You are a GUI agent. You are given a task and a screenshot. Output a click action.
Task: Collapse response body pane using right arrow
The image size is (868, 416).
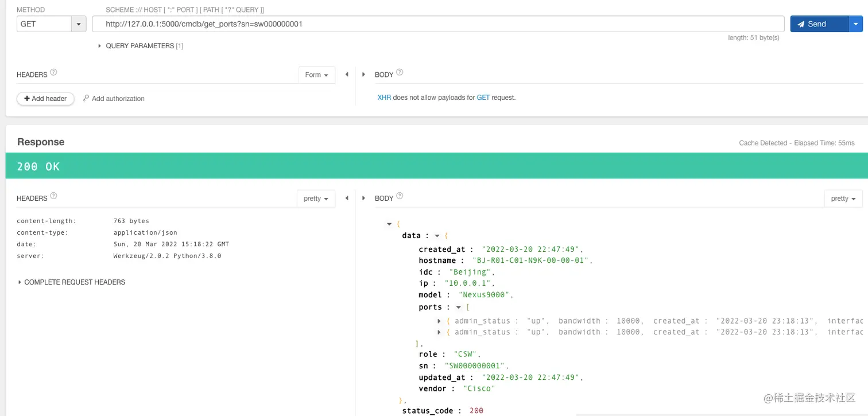pos(363,198)
